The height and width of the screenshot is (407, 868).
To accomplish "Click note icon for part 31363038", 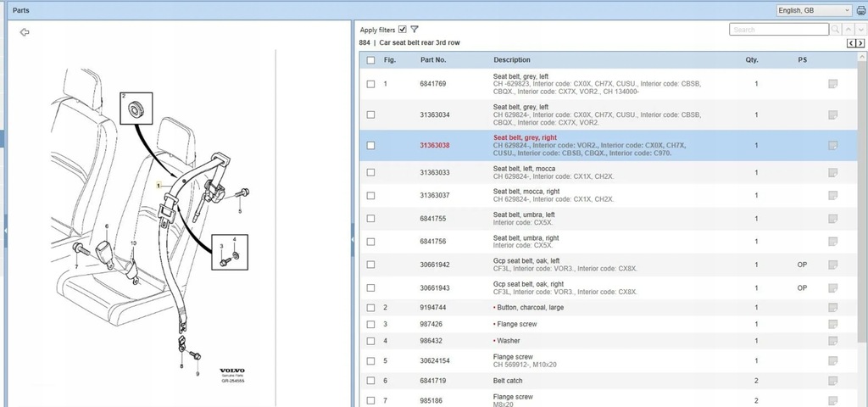I will pyautogui.click(x=833, y=146).
